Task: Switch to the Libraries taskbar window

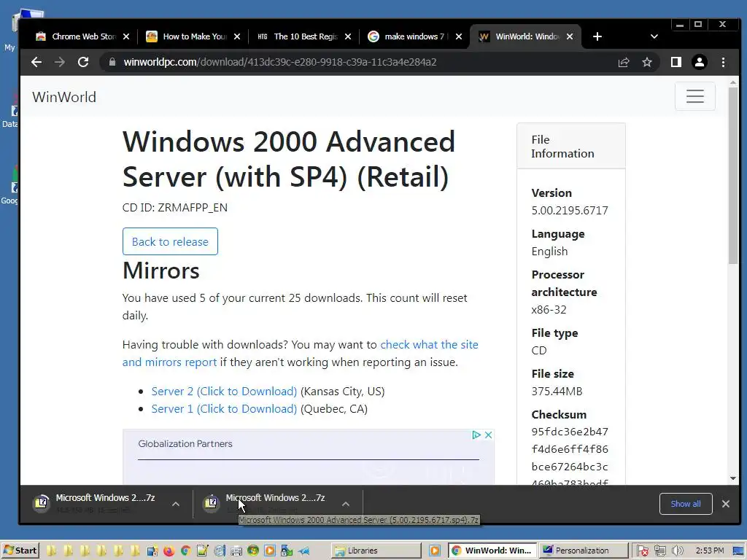Action: pos(376,551)
